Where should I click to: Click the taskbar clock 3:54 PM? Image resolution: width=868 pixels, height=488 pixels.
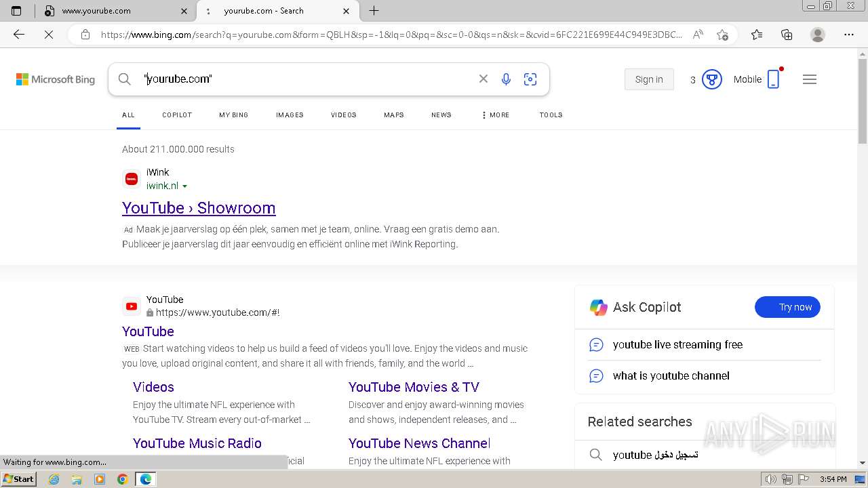click(x=833, y=479)
